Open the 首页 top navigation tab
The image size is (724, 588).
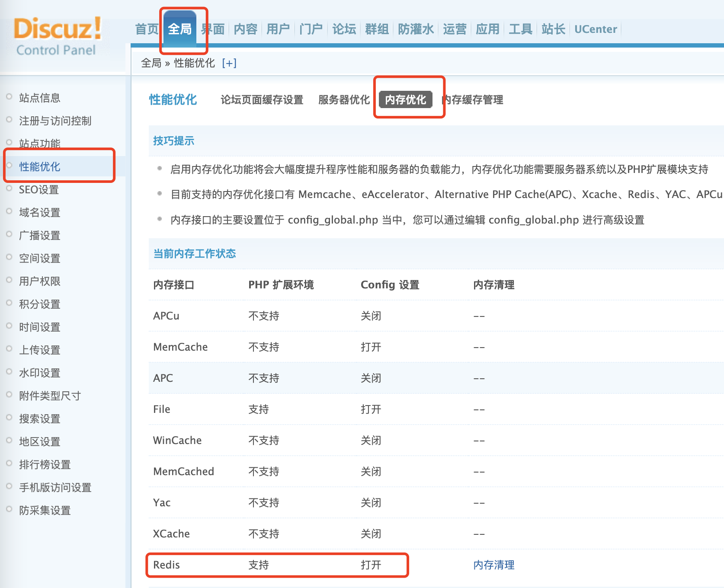(147, 29)
